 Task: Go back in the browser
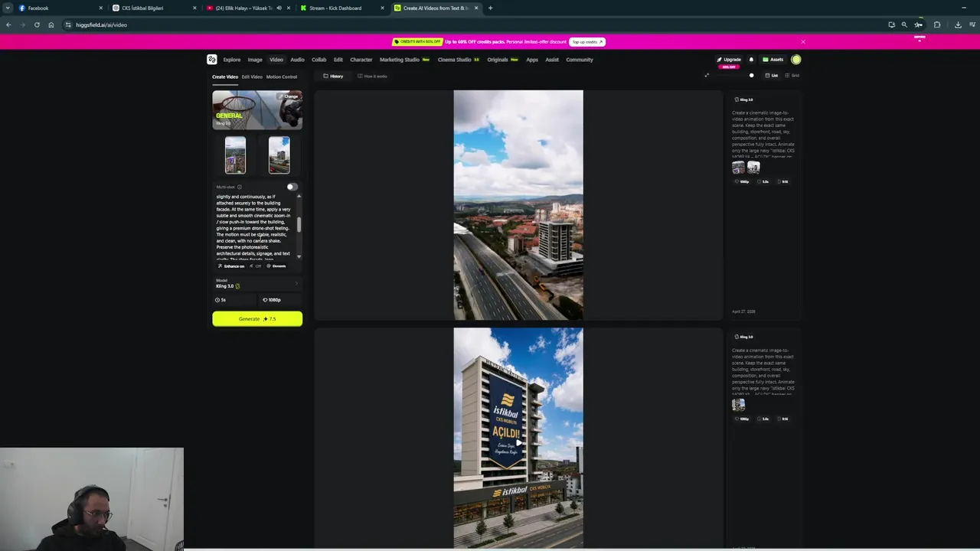(8, 25)
